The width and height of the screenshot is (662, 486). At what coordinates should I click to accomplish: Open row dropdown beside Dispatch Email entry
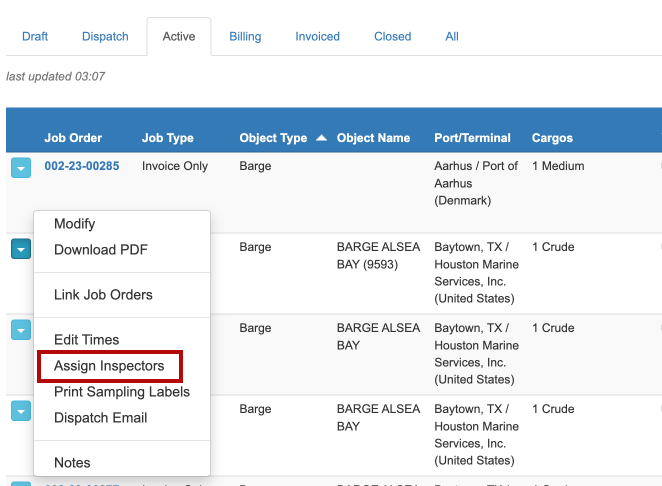[21, 411]
